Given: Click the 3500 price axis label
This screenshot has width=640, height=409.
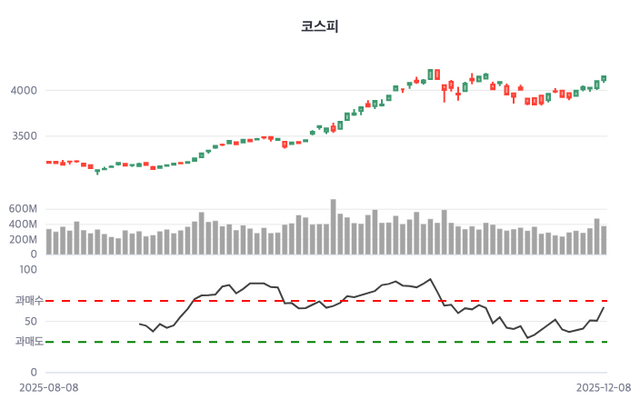Looking at the screenshot, I should [23, 136].
